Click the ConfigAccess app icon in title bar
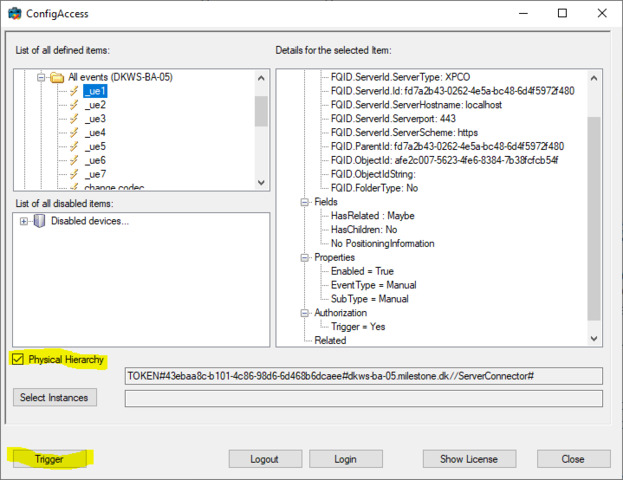Viewport: 623px width, 480px height. (x=17, y=13)
